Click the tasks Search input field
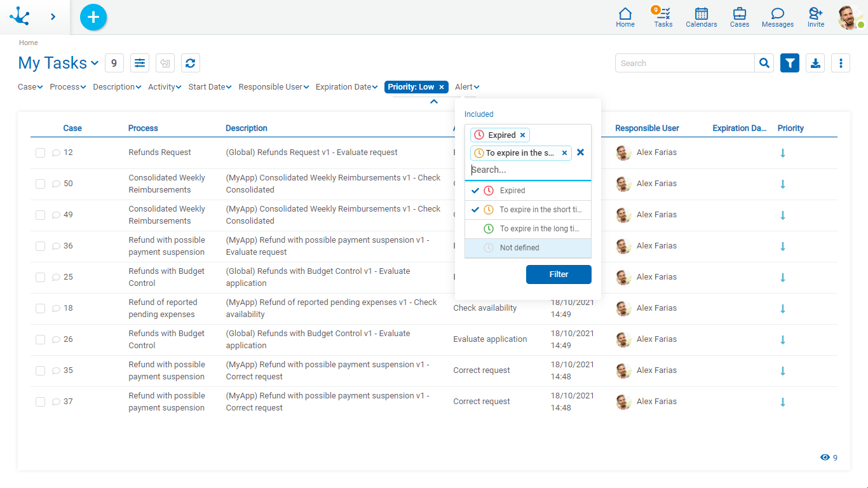Viewport: 868px width, 488px height. click(x=685, y=63)
